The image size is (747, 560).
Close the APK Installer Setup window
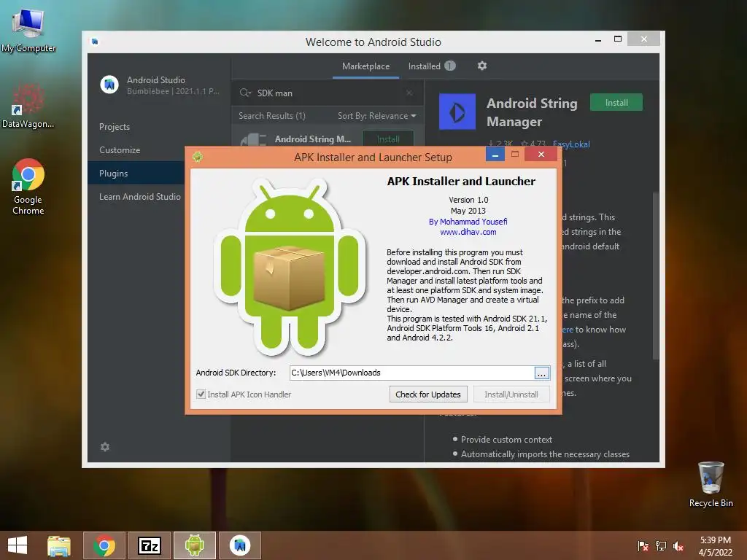click(541, 155)
